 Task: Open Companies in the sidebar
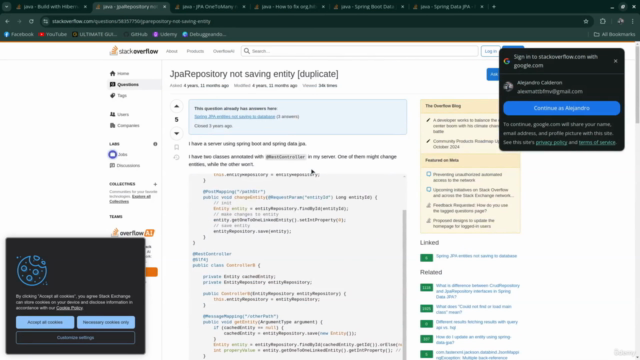click(128, 125)
